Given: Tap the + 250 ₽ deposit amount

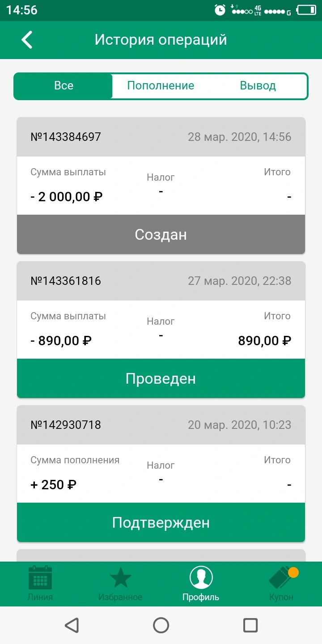Looking at the screenshot, I should [53, 485].
